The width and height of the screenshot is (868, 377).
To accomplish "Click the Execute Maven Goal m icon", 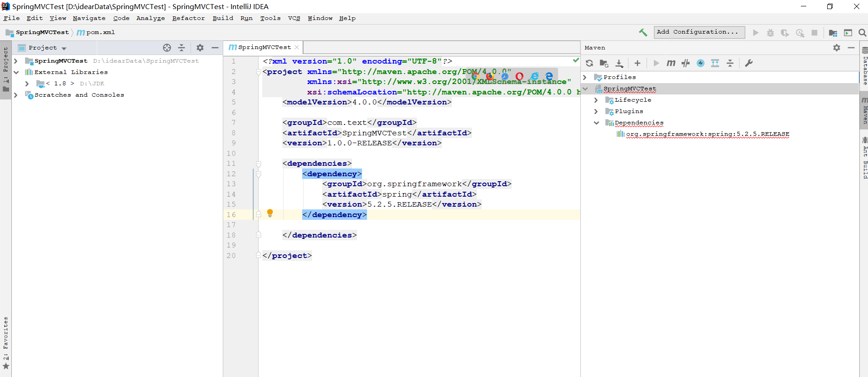I will (x=671, y=63).
